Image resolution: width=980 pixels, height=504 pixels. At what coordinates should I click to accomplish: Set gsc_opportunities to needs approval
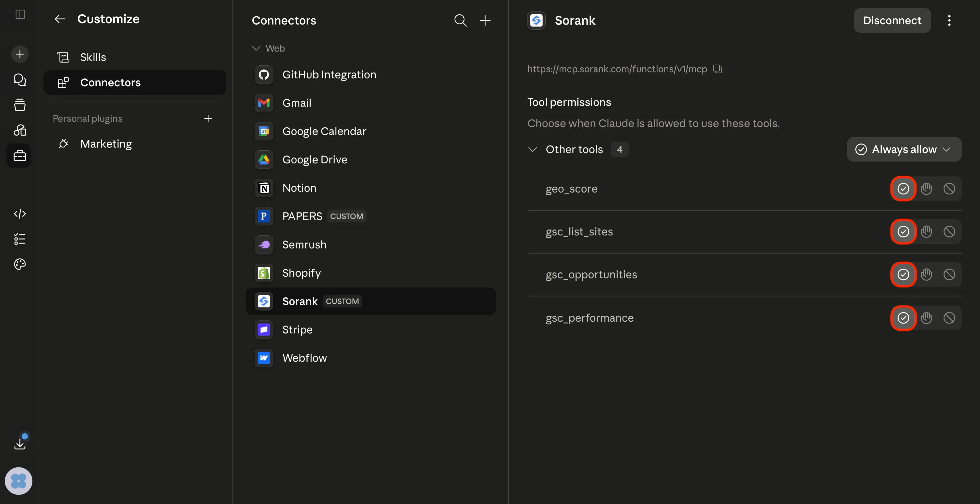tap(926, 275)
